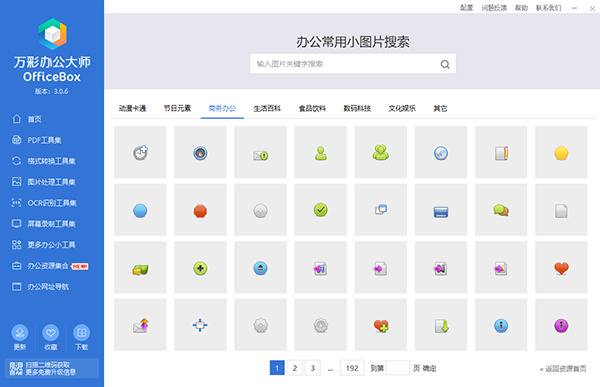Select the blue circle thumbnail
This screenshot has height=387, width=600.
[x=140, y=210]
